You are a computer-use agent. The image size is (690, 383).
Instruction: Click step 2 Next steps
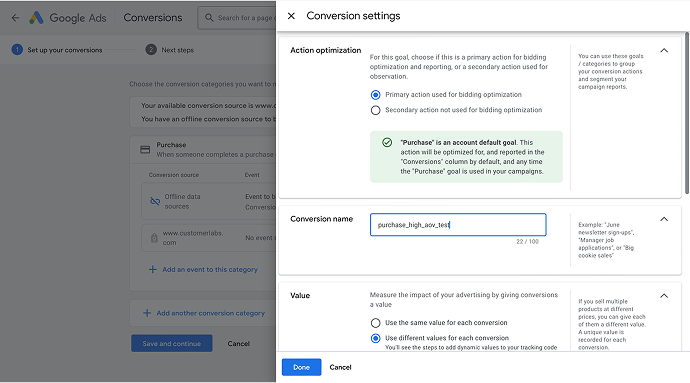(170, 50)
